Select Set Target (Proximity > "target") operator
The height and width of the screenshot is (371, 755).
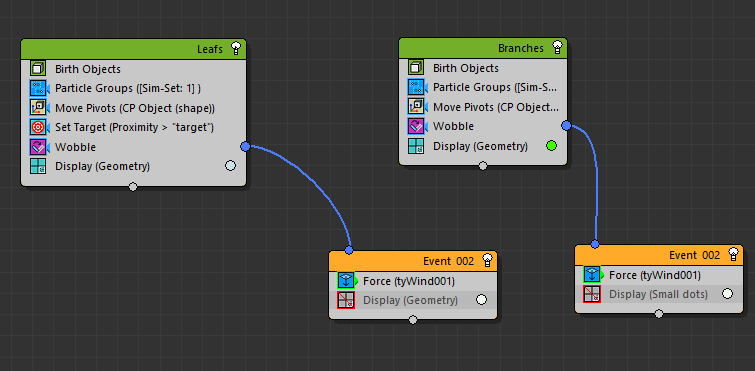tap(133, 127)
